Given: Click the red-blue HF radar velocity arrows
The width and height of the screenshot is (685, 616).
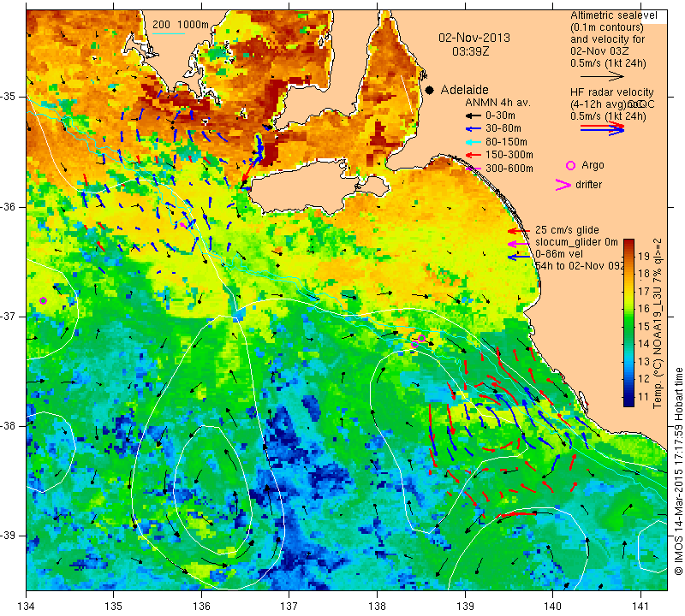Looking at the screenshot, I should [x=603, y=128].
